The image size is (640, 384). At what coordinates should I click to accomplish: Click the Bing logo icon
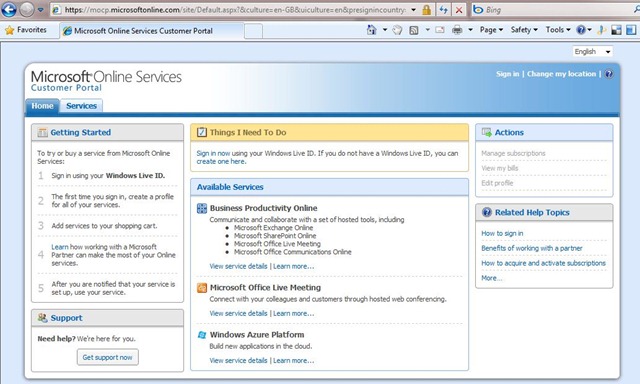tap(478, 10)
